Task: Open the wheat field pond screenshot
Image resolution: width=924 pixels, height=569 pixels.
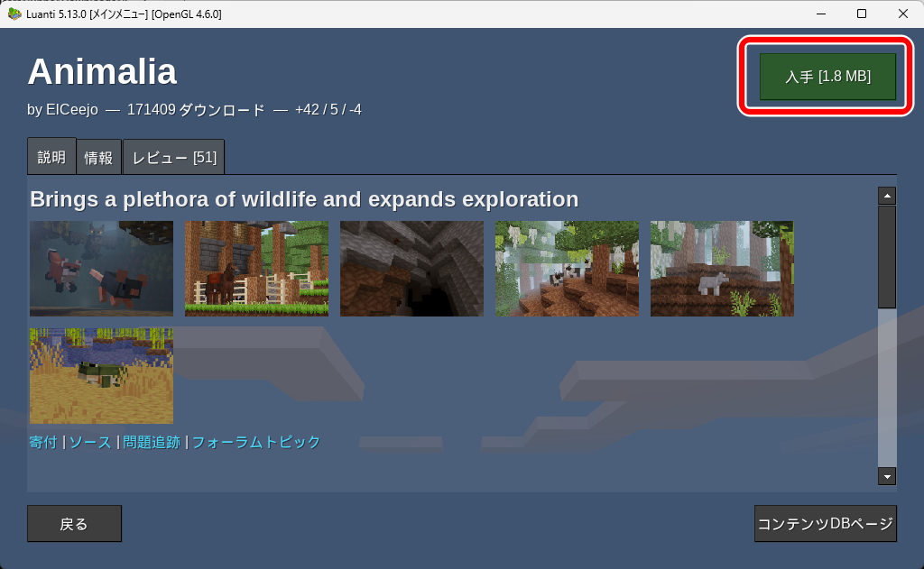Action: tap(101, 376)
